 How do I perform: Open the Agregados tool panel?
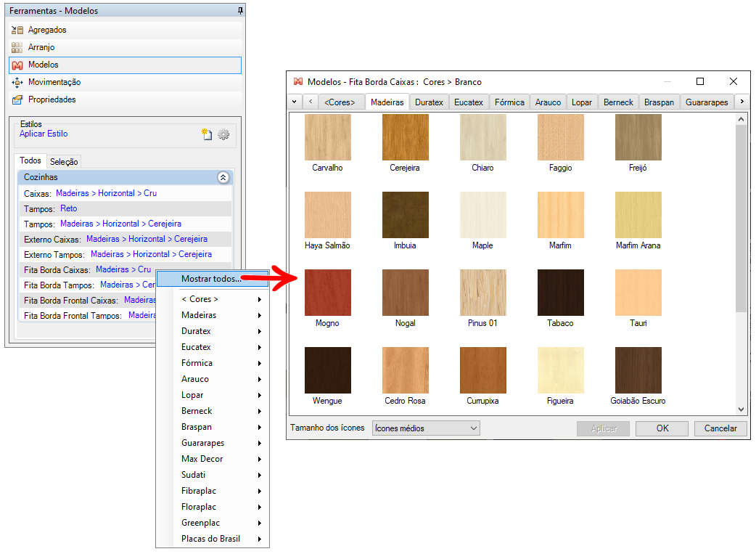click(x=47, y=30)
